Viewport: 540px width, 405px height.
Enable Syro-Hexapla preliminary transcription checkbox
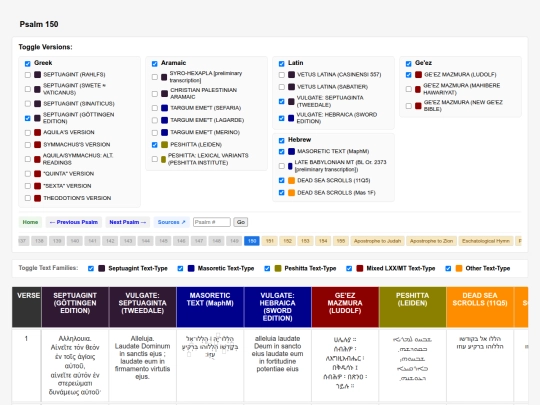[x=155, y=77]
